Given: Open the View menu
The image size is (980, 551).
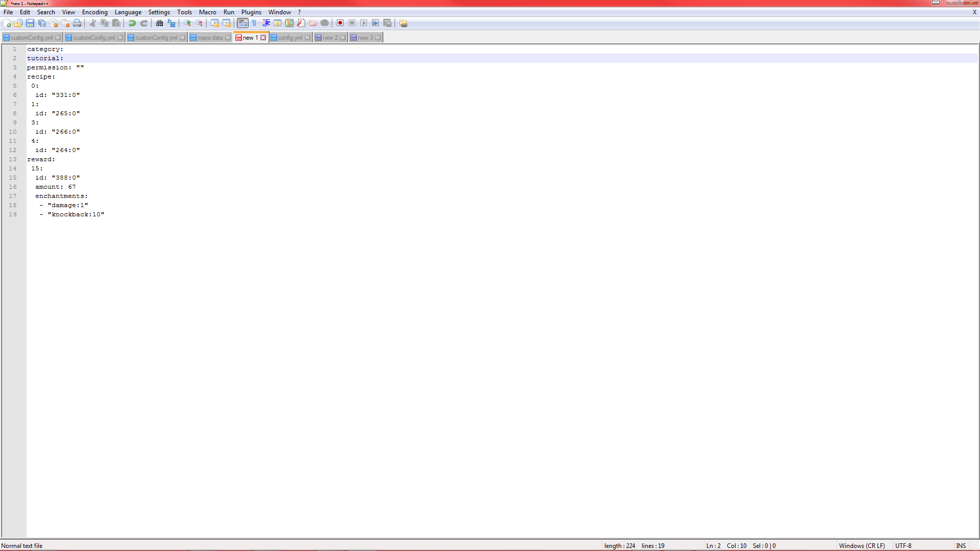Looking at the screenshot, I should 68,12.
